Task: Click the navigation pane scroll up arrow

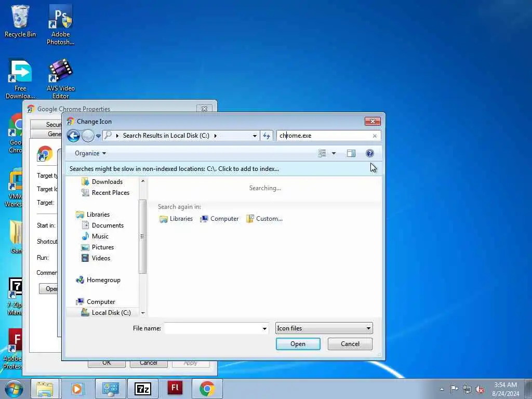Action: click(143, 181)
